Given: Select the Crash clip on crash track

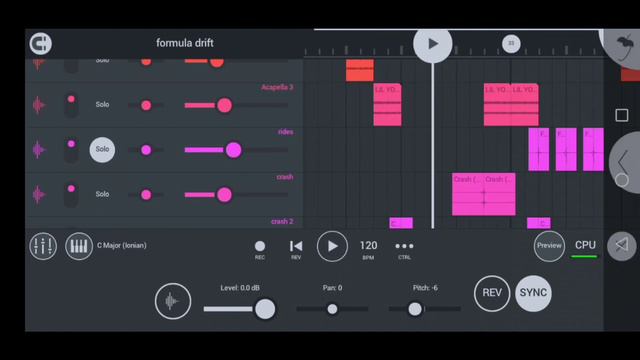Looking at the screenshot, I should 484,194.
